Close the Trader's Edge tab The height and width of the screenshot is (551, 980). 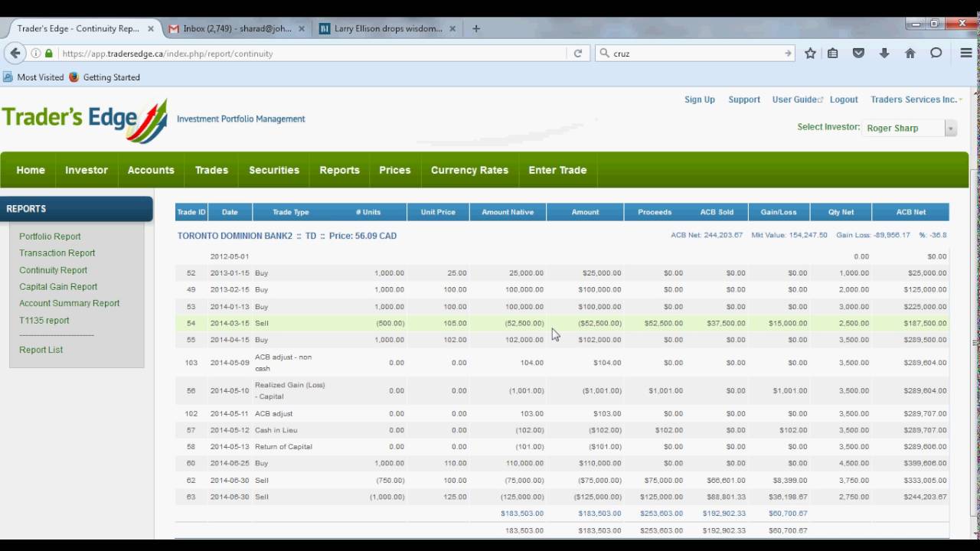click(x=151, y=28)
